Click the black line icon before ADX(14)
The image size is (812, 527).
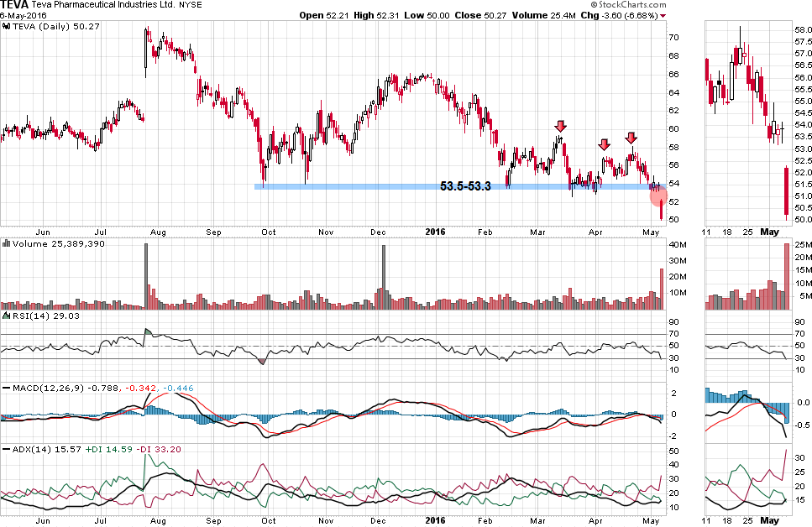6,449
